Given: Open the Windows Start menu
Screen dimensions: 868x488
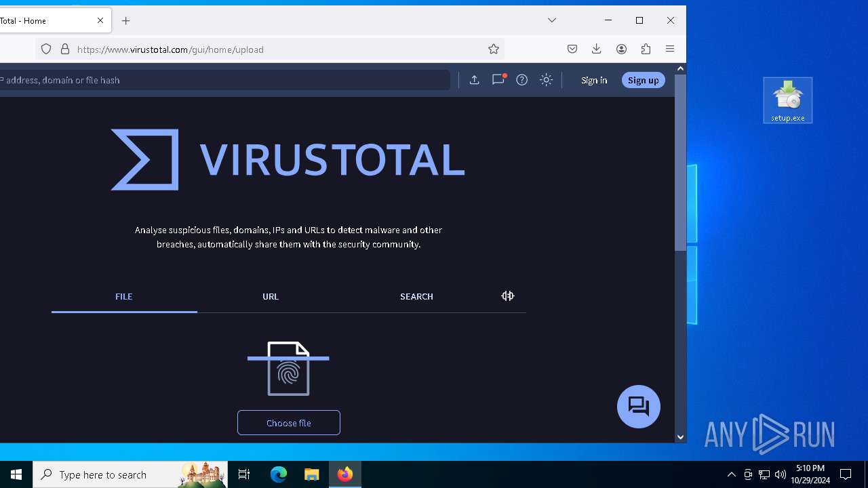Looking at the screenshot, I should click(16, 474).
